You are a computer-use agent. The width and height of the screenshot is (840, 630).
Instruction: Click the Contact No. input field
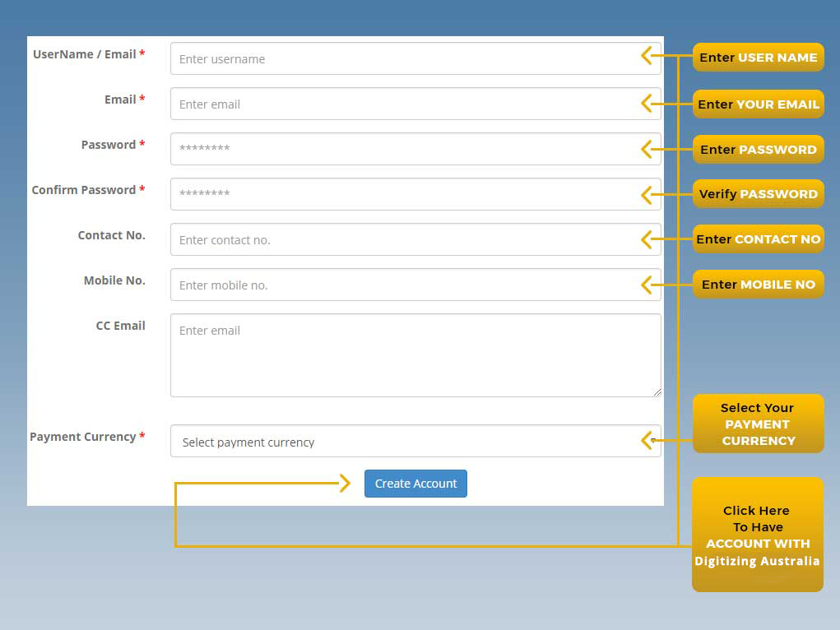point(403,239)
